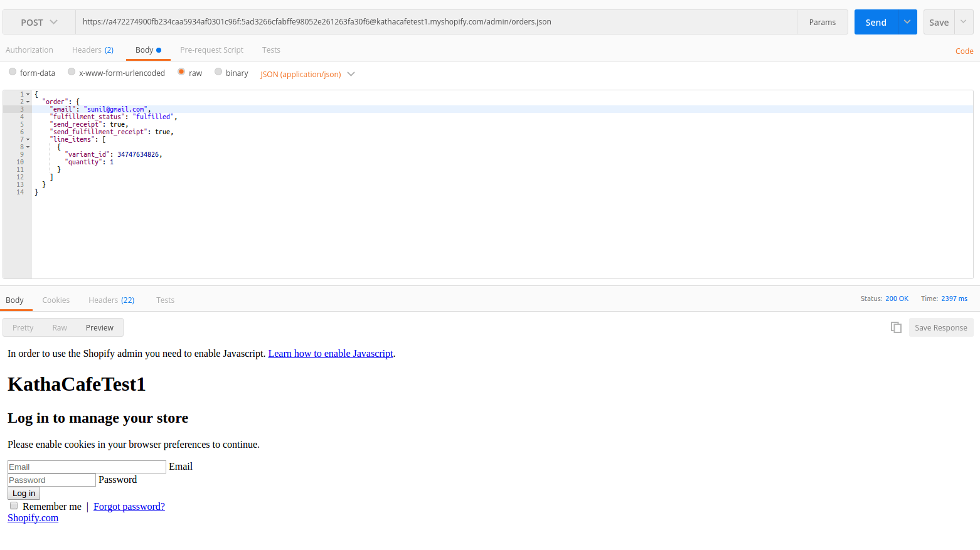Follow Learn how to enable Javascript link
Viewport: 980px width, 550px height.
[x=331, y=354]
